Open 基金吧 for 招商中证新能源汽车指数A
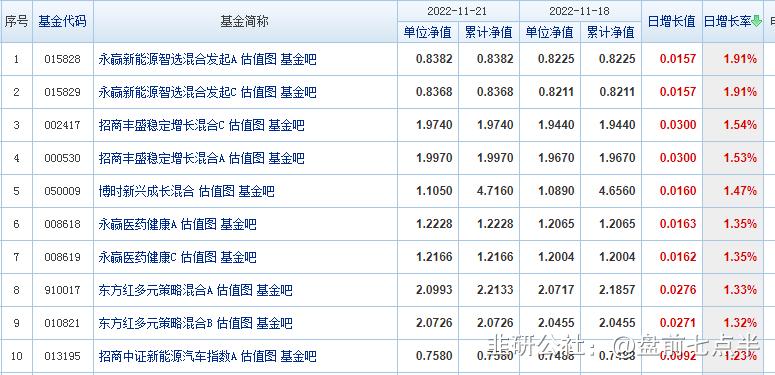 [x=299, y=356]
